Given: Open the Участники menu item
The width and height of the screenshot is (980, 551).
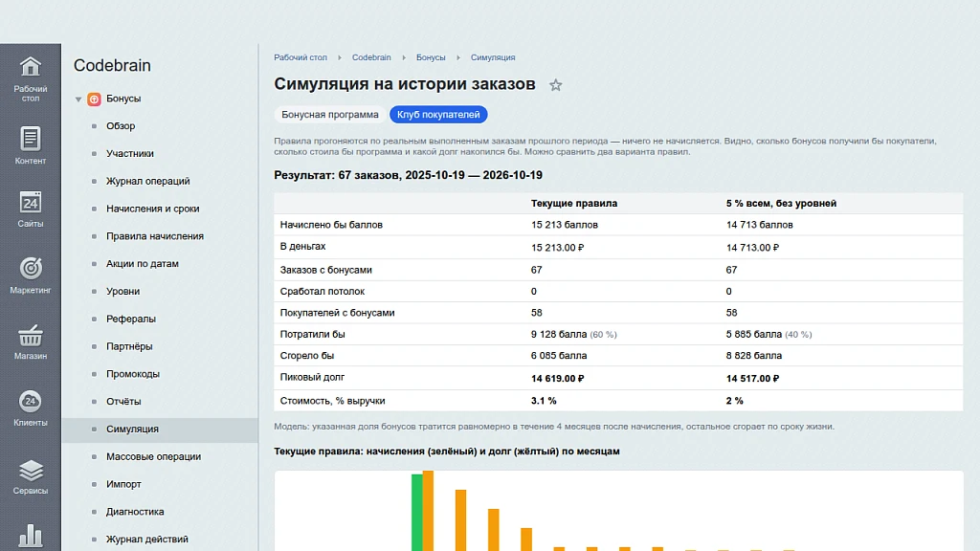Looking at the screenshot, I should point(130,154).
